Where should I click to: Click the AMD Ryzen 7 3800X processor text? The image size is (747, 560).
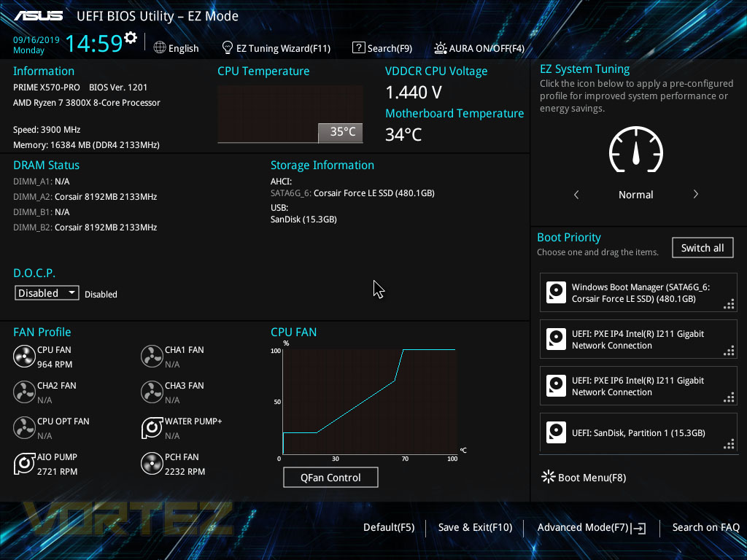(x=87, y=103)
